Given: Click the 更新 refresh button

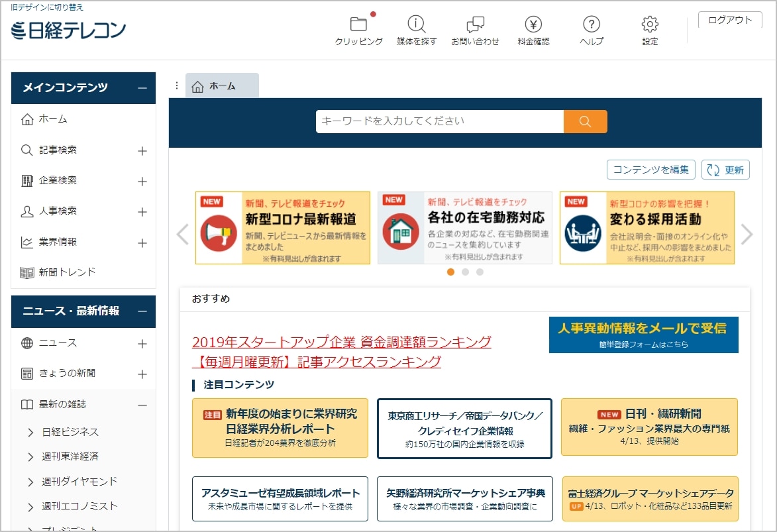Looking at the screenshot, I should pos(725,170).
